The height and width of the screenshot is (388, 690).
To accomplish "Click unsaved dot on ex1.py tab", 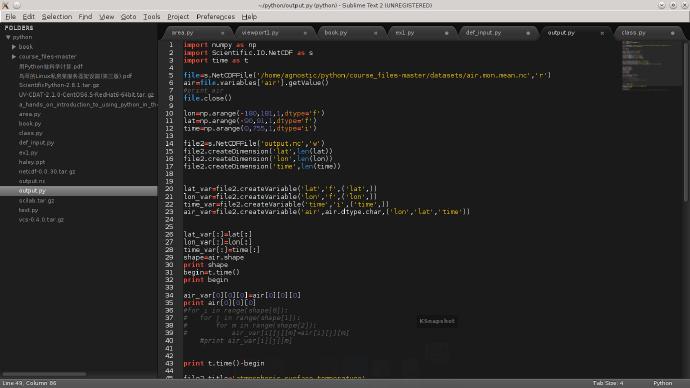I will (x=447, y=33).
